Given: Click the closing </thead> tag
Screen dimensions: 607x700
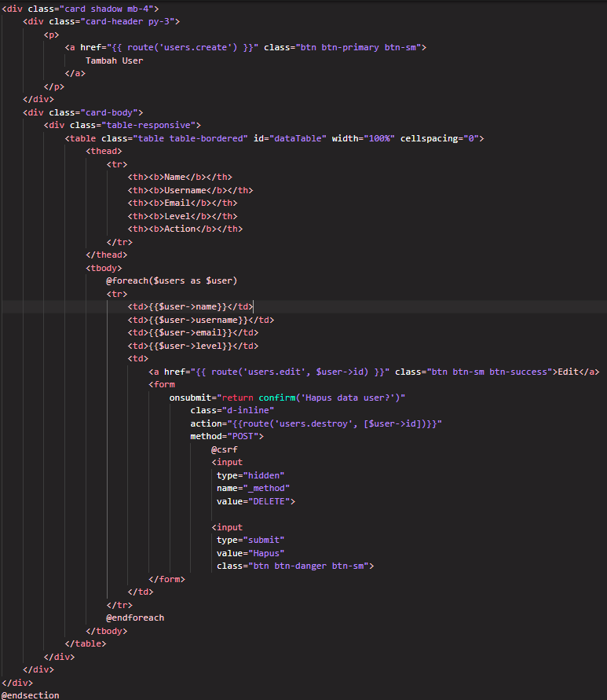Looking at the screenshot, I should [106, 255].
